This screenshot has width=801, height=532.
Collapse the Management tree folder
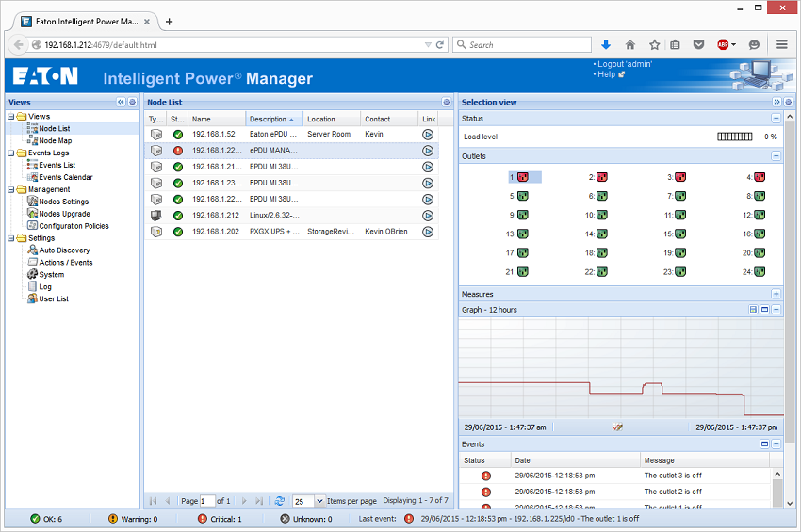coord(11,189)
